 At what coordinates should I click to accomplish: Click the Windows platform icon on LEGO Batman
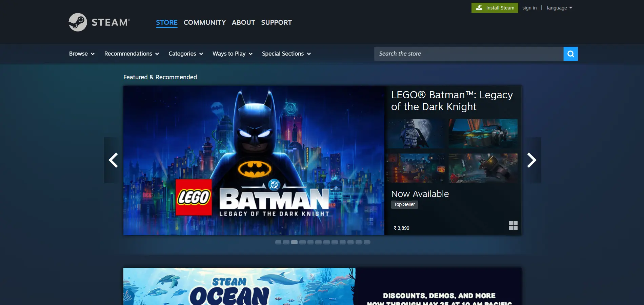pos(513,226)
